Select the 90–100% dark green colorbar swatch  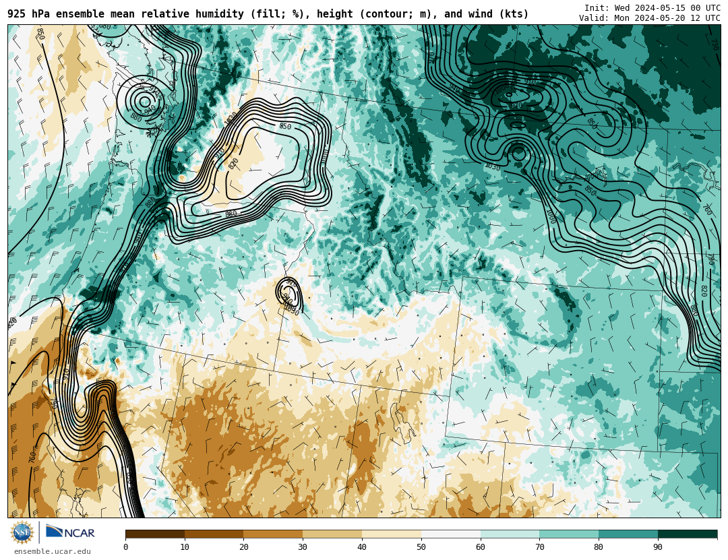point(688,534)
